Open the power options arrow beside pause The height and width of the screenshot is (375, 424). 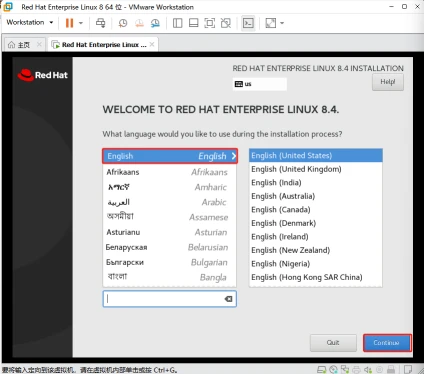[x=81, y=23]
